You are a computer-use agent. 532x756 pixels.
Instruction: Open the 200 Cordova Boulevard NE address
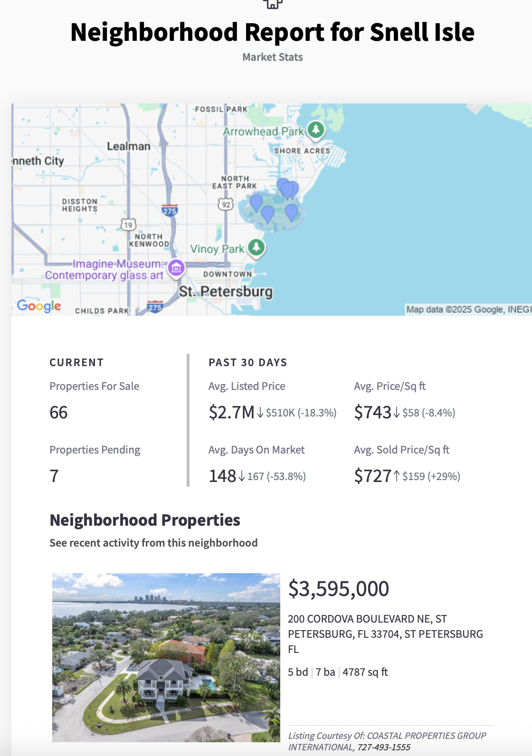coord(385,633)
